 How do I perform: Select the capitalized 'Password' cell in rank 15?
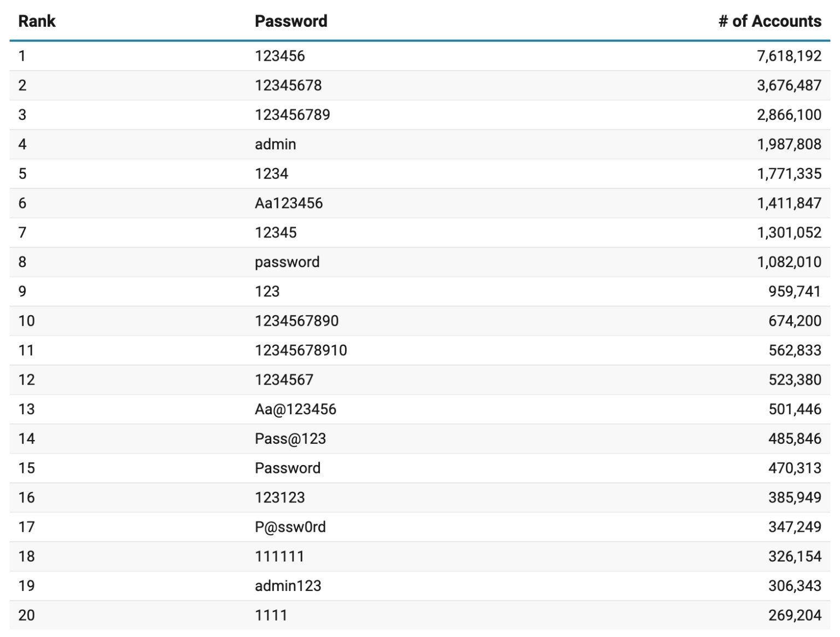coord(288,468)
